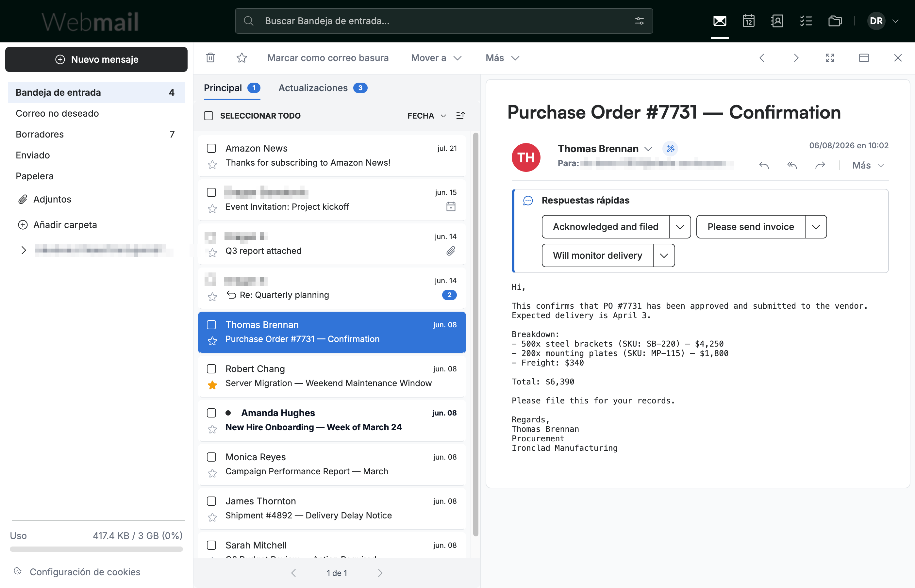Expand options for Please send invoice reply
Screen dimensions: 915x588
tap(816, 227)
